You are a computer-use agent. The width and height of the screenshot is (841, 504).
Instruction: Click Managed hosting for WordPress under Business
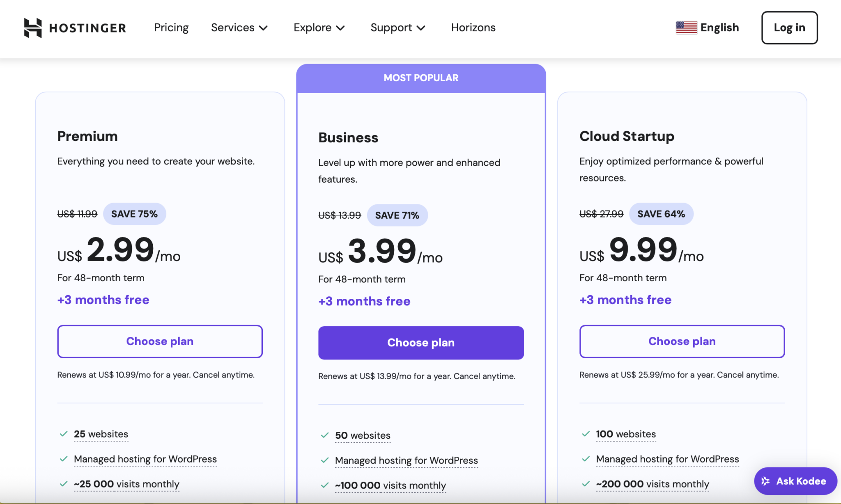pos(406,460)
